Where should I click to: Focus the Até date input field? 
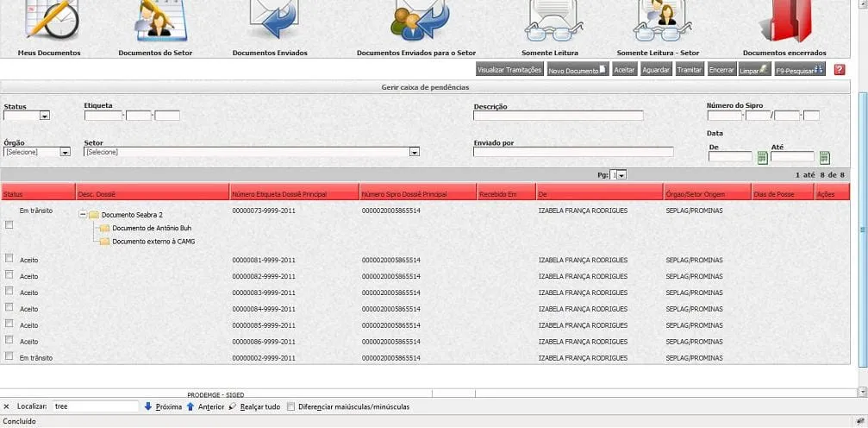(793, 156)
